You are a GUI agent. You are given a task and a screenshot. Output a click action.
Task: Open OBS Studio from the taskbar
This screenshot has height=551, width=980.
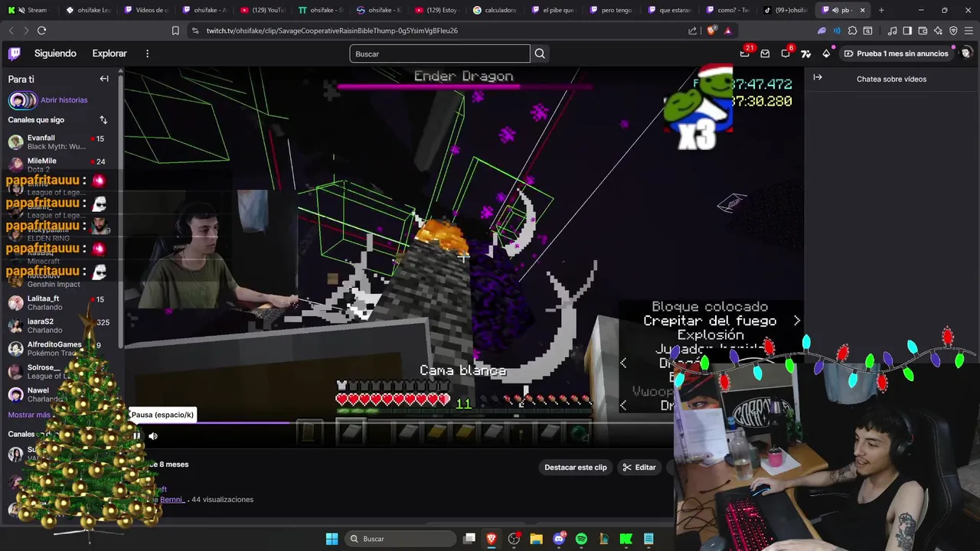click(x=514, y=539)
